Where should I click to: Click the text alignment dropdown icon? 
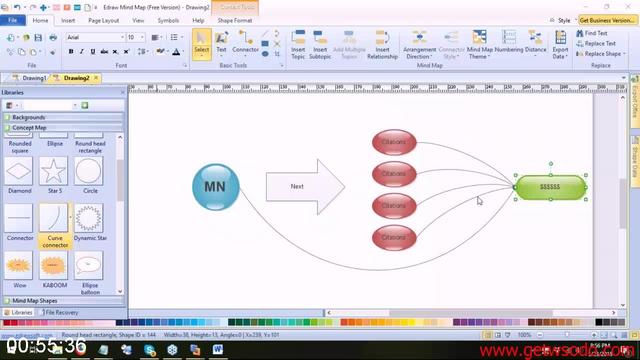(156, 38)
